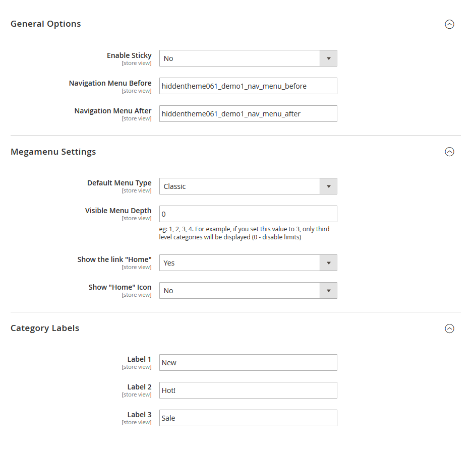This screenshot has height=462, width=476.
Task: Click the Category Labels heading
Action: (x=45, y=328)
